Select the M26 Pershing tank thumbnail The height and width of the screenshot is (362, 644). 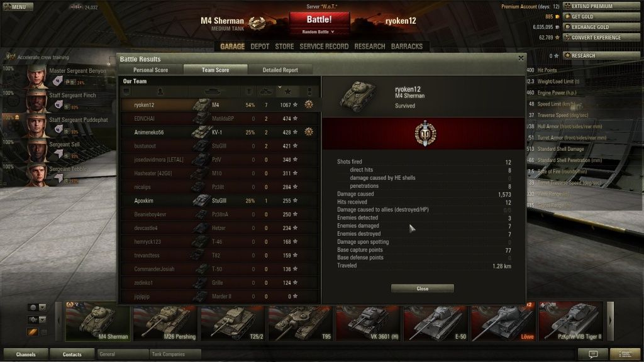click(165, 324)
